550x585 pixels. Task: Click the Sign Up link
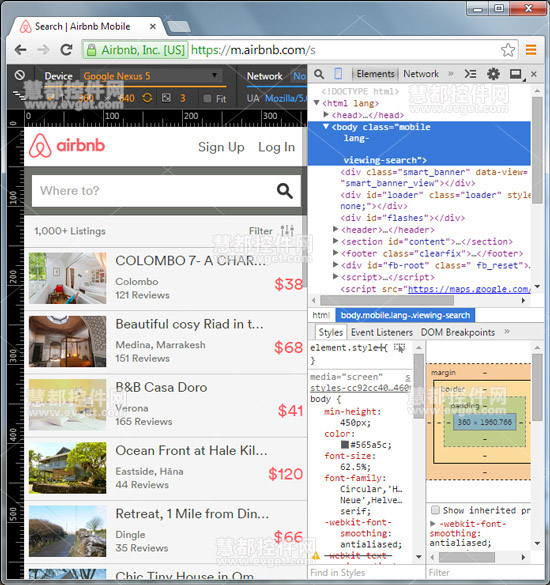(x=221, y=147)
